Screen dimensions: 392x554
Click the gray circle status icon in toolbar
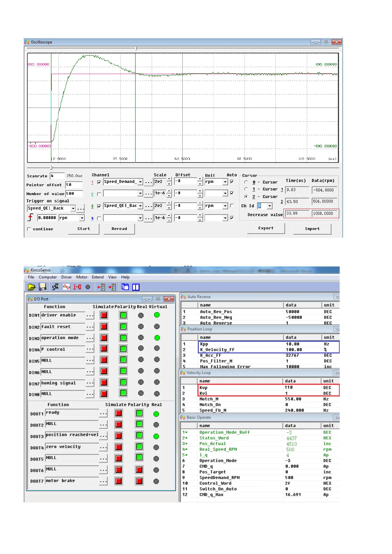tap(88, 287)
